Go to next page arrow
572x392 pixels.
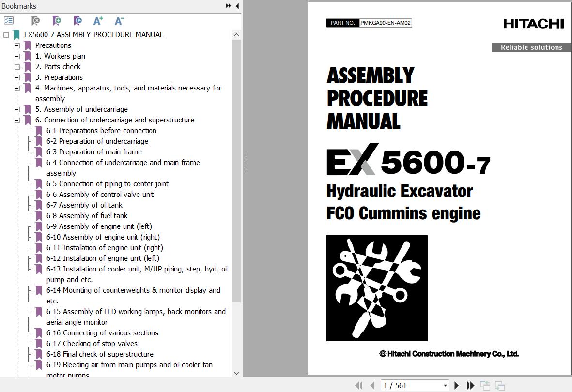[x=456, y=385]
